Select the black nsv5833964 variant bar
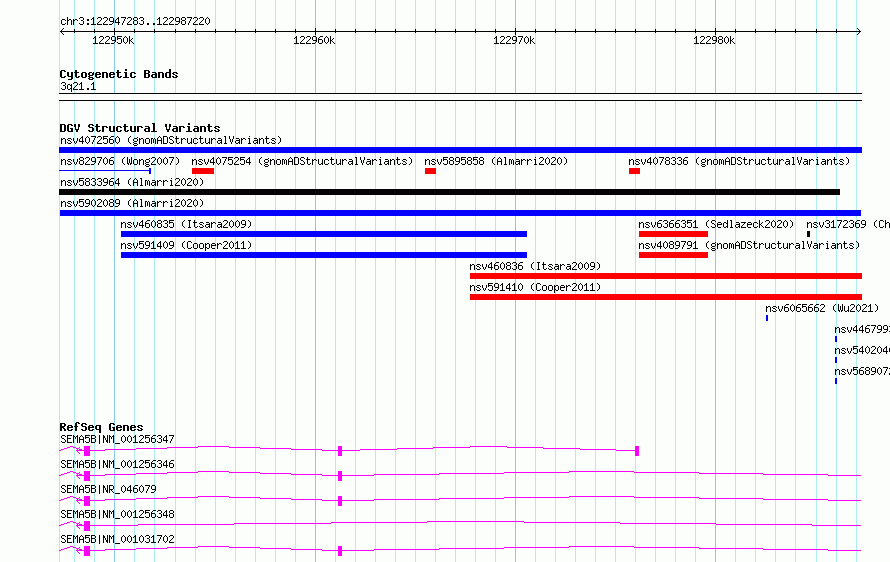This screenshot has height=562, width=890. click(450, 192)
